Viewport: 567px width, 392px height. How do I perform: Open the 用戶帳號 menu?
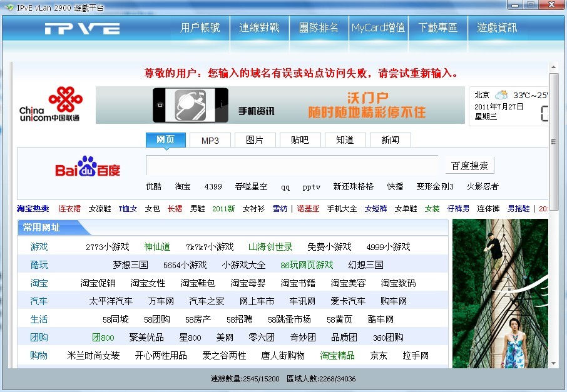coord(200,28)
